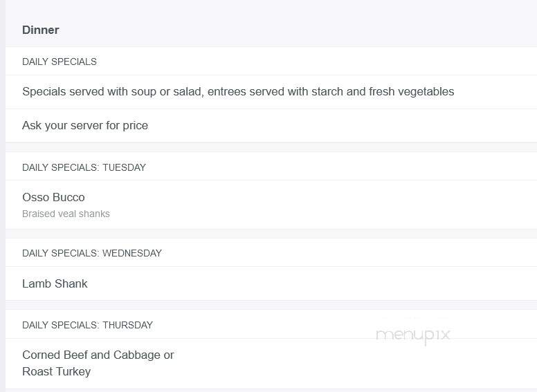Select the Ask your server for price line
This screenshot has height=392, width=537.
(85, 126)
